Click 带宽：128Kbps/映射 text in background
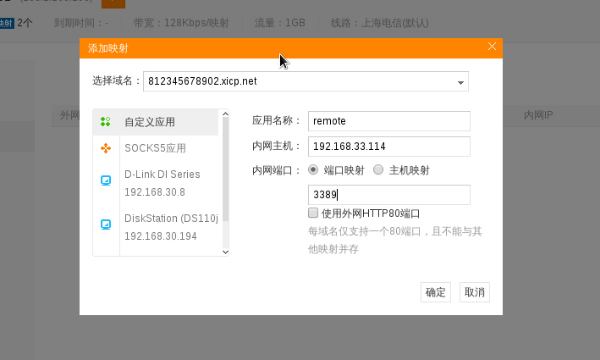 [181, 23]
